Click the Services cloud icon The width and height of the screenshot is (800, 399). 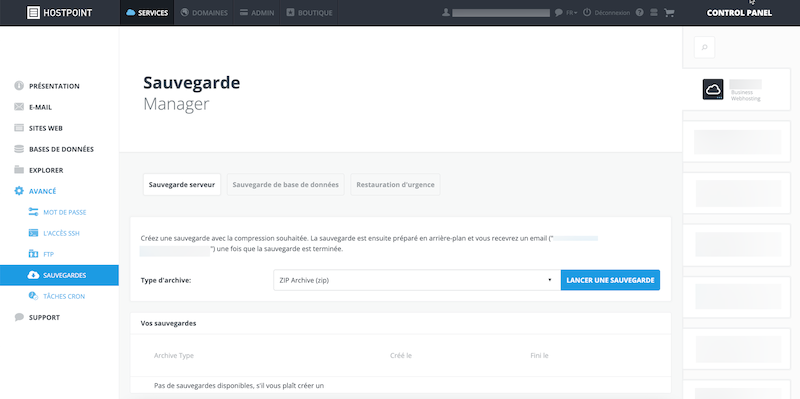click(x=131, y=13)
